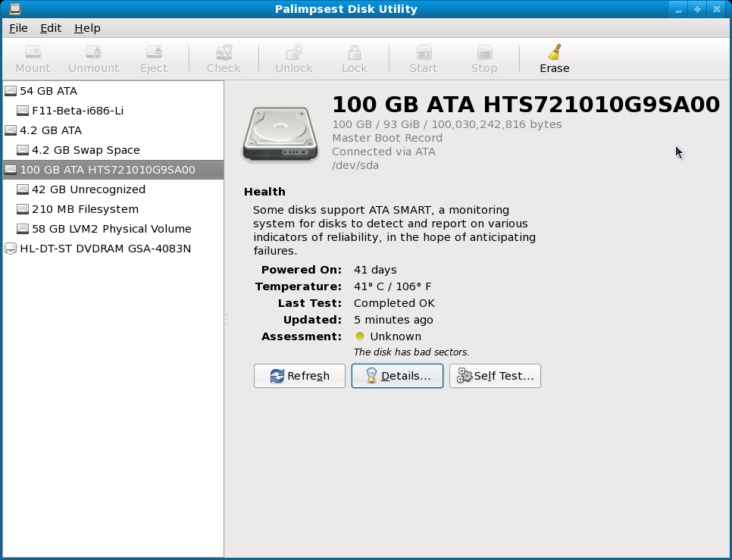Select the 58 GB LVM2 Physical Volume
Screen dimensions: 732x560
(113, 228)
